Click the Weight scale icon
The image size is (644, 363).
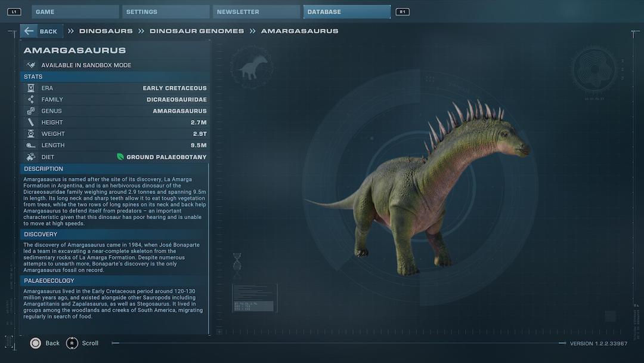click(x=31, y=134)
